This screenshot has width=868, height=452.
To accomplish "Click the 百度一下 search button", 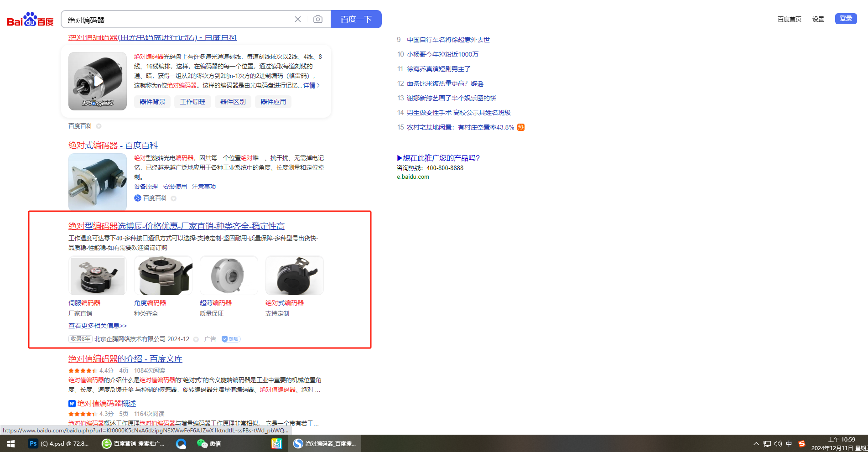I will click(356, 19).
